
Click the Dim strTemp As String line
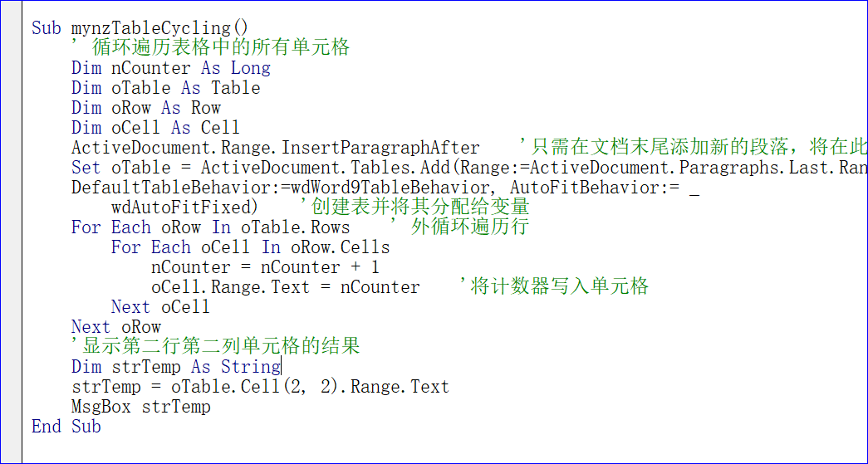pyautogui.click(x=175, y=367)
